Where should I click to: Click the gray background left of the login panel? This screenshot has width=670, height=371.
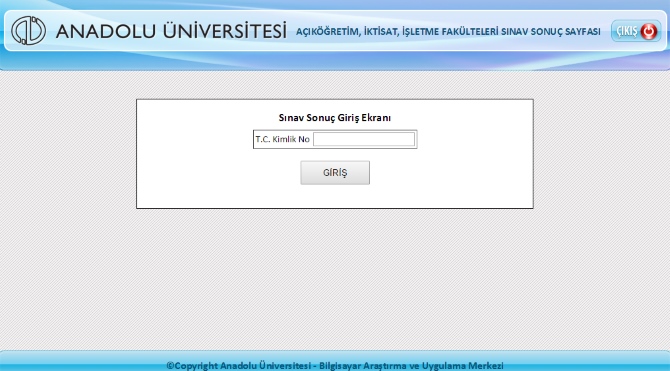click(x=68, y=154)
